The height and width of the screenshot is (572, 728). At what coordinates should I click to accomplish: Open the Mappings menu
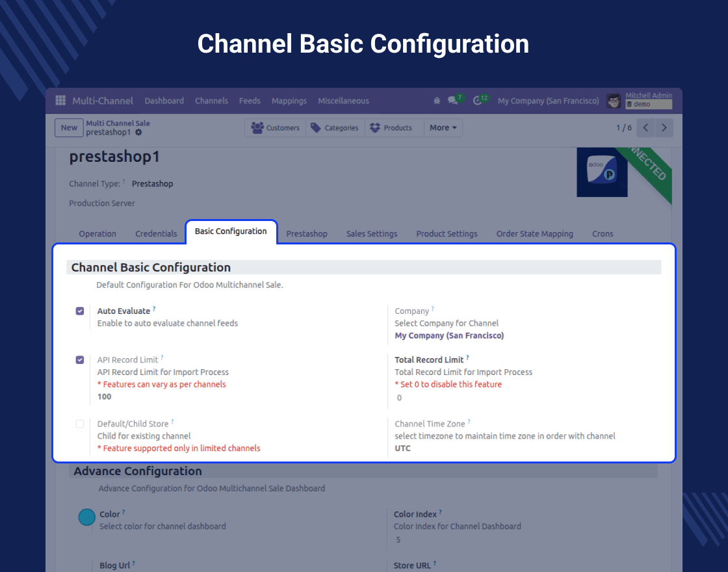[289, 101]
